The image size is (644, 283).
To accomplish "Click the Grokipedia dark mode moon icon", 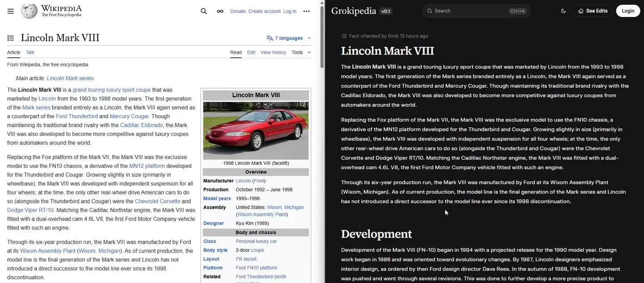I will 563,10.
